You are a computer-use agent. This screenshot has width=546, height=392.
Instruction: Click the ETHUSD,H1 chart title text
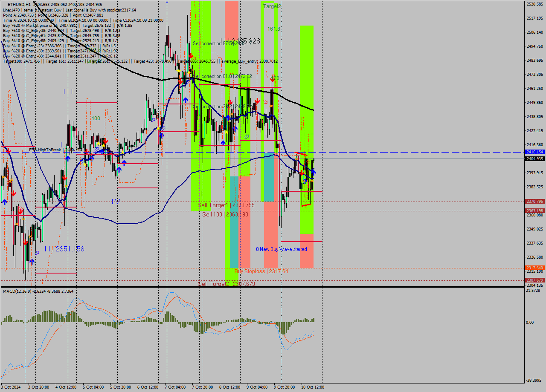click(19, 4)
